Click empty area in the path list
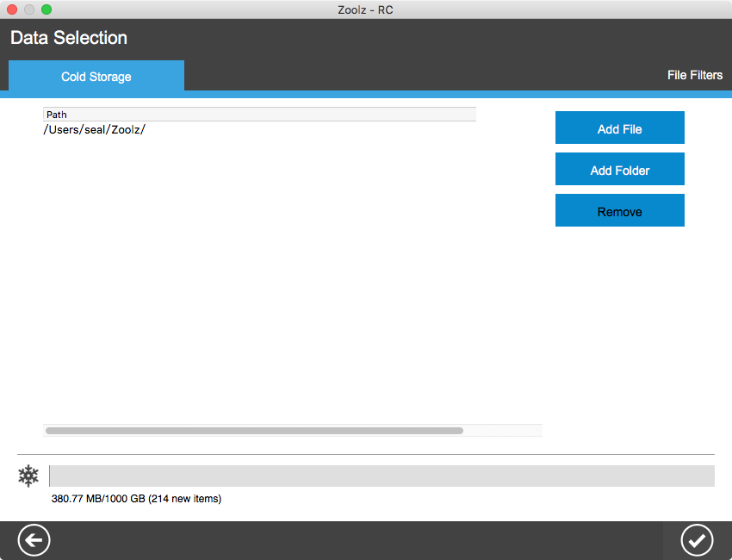 click(x=258, y=276)
